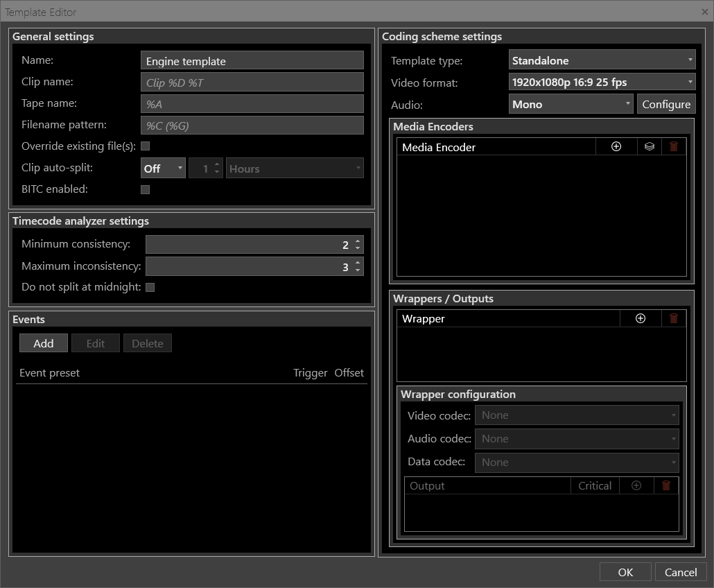This screenshot has width=714, height=588.
Task: Click the Name text field
Action: [x=252, y=61]
